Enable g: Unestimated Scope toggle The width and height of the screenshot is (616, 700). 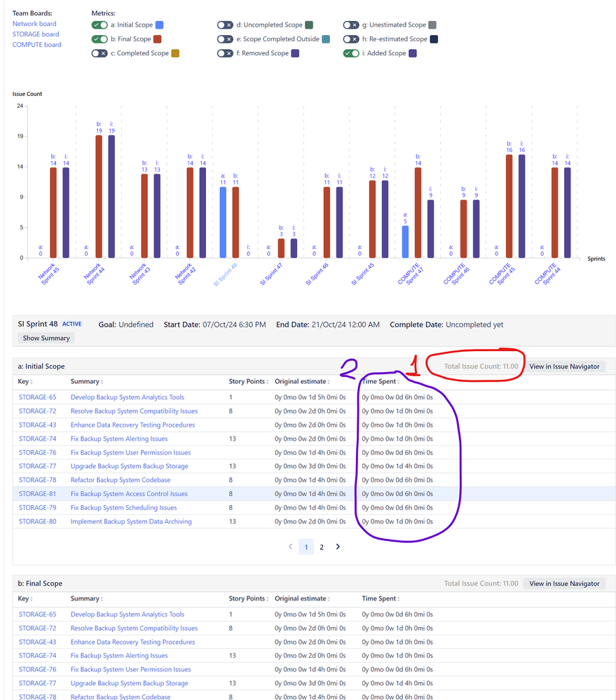351,25
